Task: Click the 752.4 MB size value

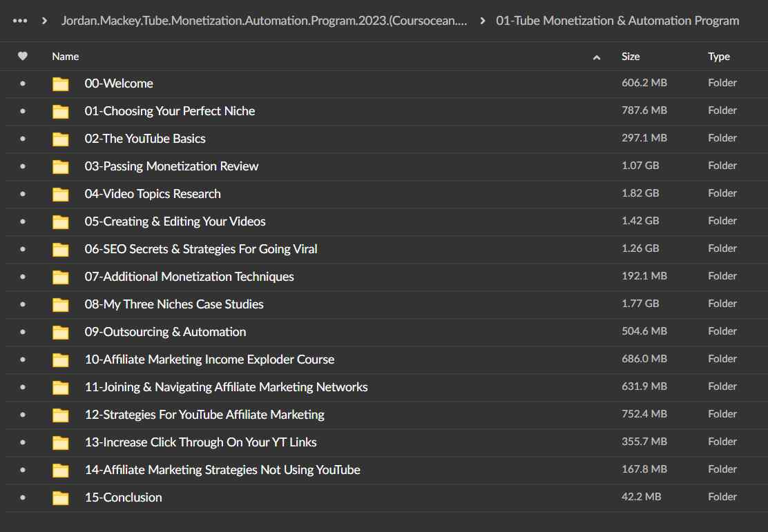Action: coord(644,414)
